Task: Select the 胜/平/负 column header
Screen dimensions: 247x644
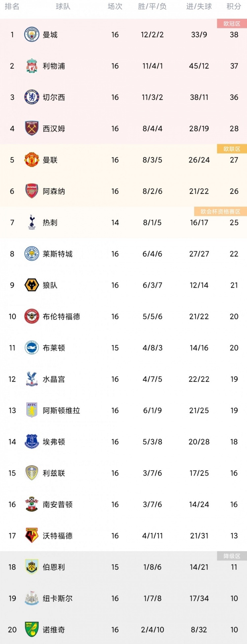Action: 152,7
